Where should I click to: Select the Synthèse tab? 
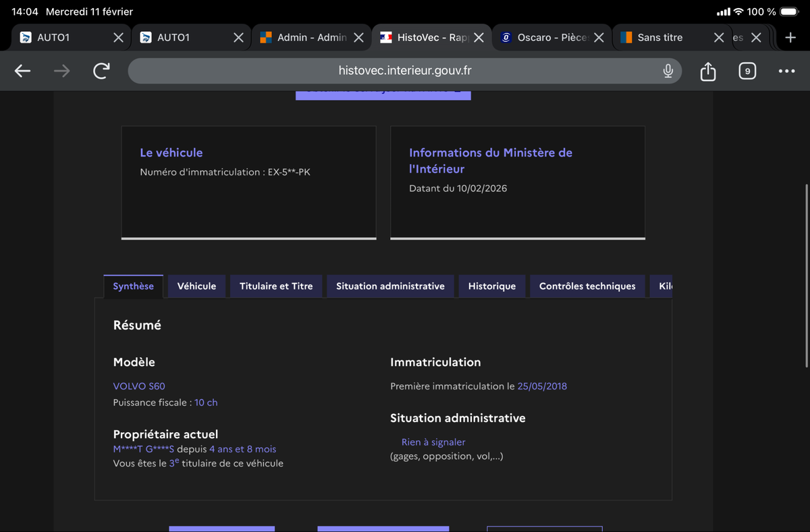[133, 286]
